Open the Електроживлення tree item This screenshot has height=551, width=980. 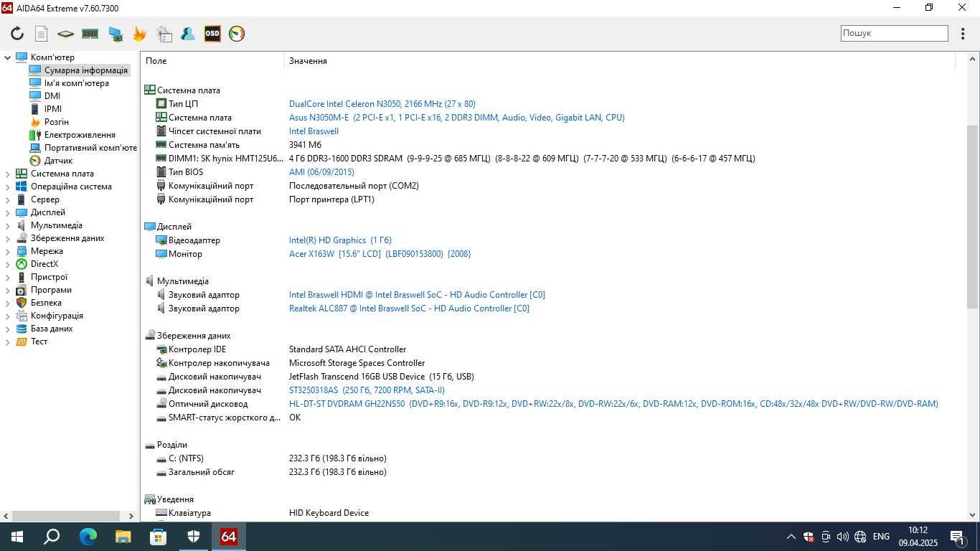(x=80, y=135)
